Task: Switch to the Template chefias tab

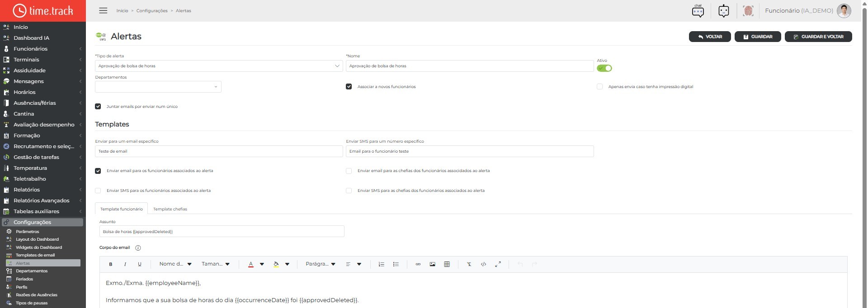Action: point(170,209)
